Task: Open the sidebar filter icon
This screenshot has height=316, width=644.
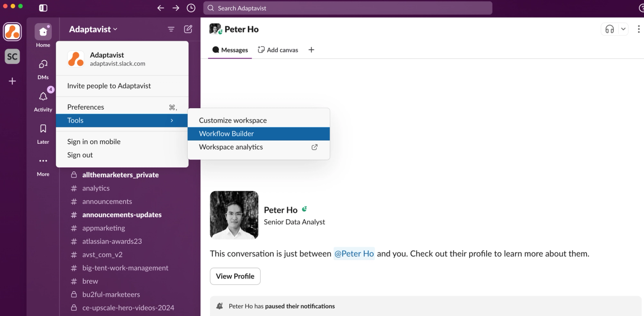Action: [171, 29]
